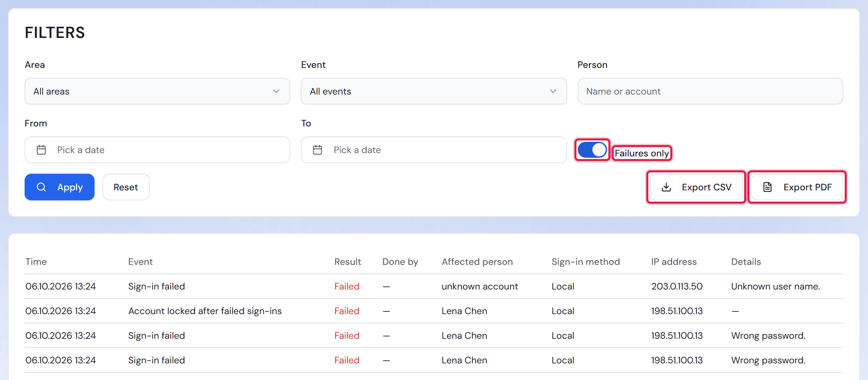Click the chevron in Area dropdown
868x380 pixels.
click(x=276, y=91)
